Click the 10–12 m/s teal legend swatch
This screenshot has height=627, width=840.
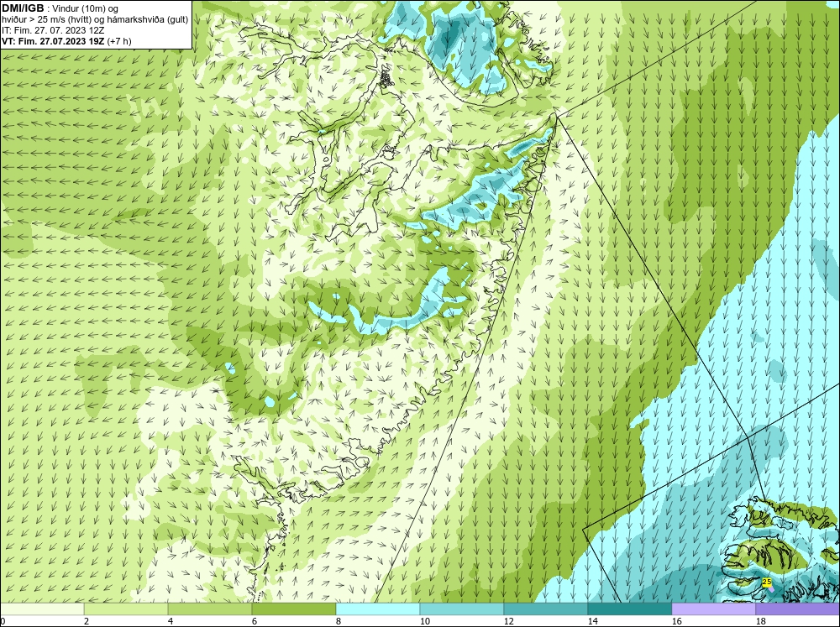click(x=462, y=609)
